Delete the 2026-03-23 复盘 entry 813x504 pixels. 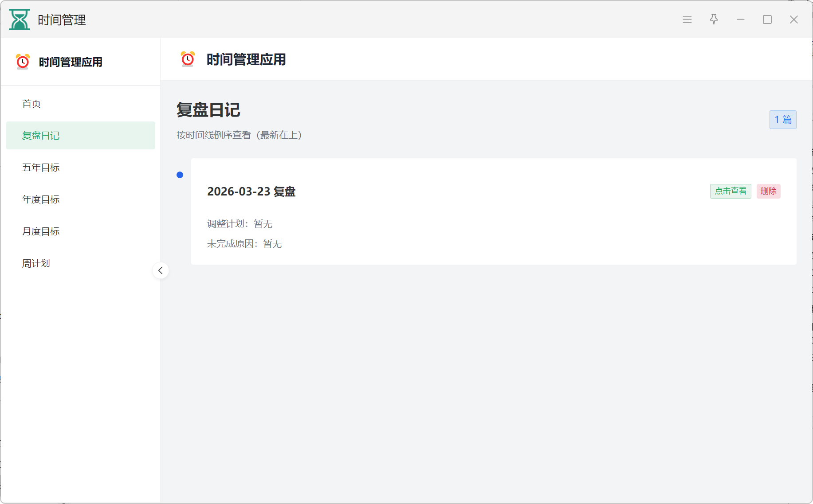coord(768,191)
